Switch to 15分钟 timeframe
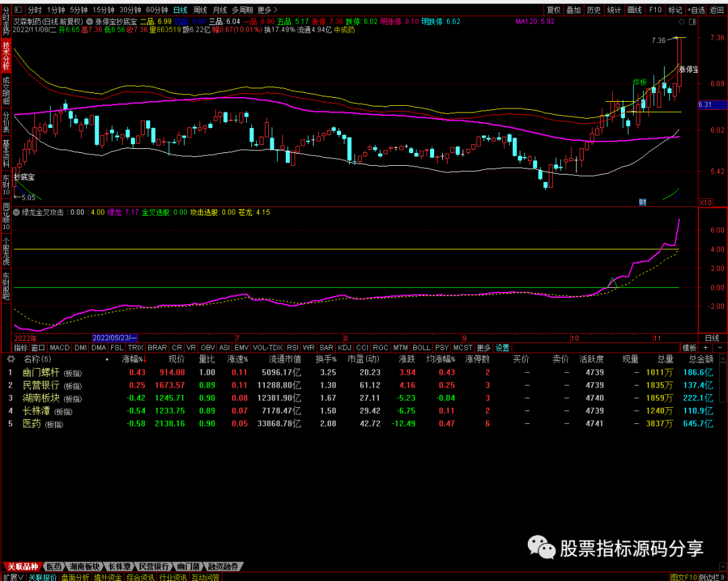This screenshot has width=728, height=581. click(103, 9)
